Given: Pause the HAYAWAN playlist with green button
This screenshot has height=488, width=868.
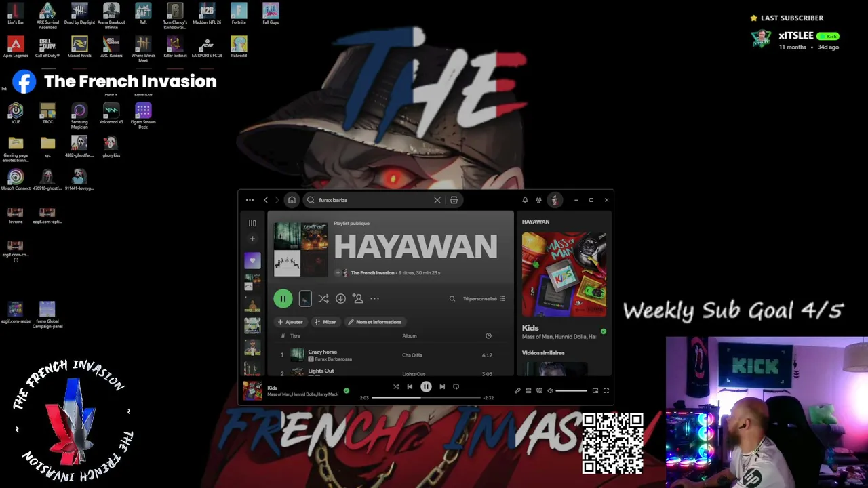Looking at the screenshot, I should pyautogui.click(x=283, y=298).
